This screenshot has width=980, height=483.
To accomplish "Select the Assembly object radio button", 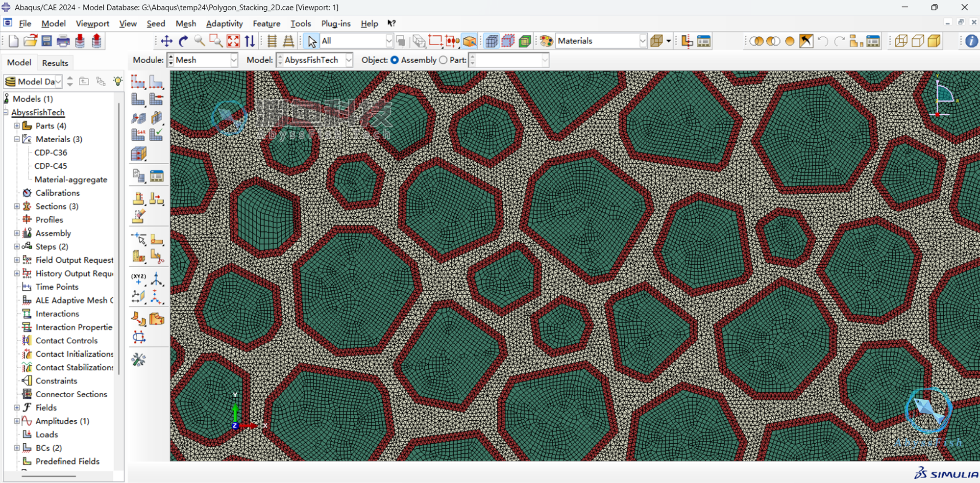I will tap(394, 60).
